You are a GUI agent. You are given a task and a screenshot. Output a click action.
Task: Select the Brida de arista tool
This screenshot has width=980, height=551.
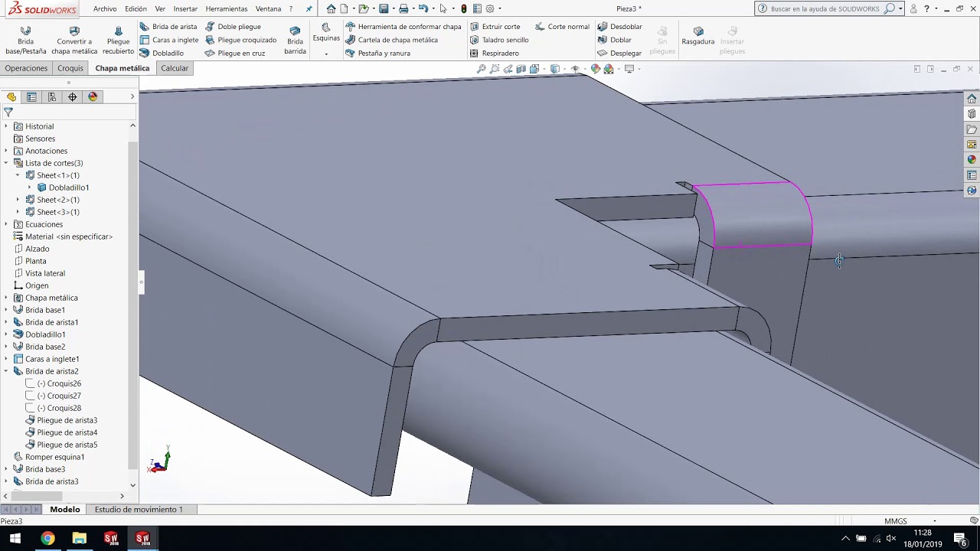pyautogui.click(x=168, y=27)
